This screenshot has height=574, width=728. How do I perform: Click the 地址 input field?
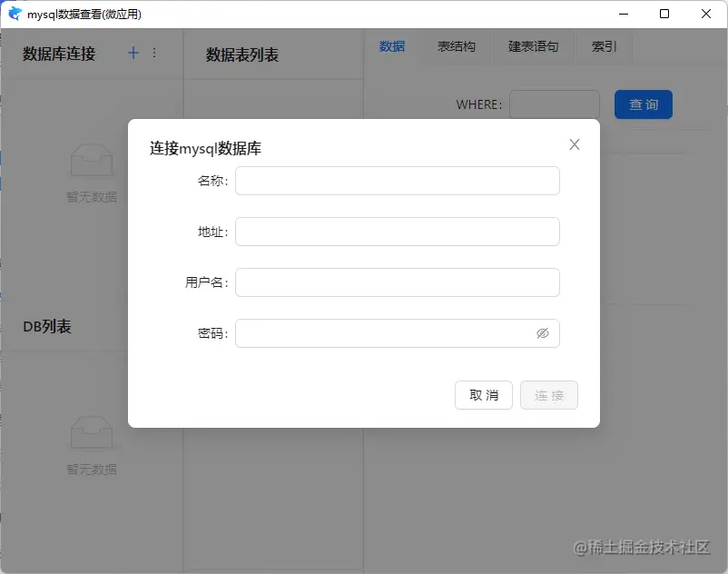pos(398,232)
